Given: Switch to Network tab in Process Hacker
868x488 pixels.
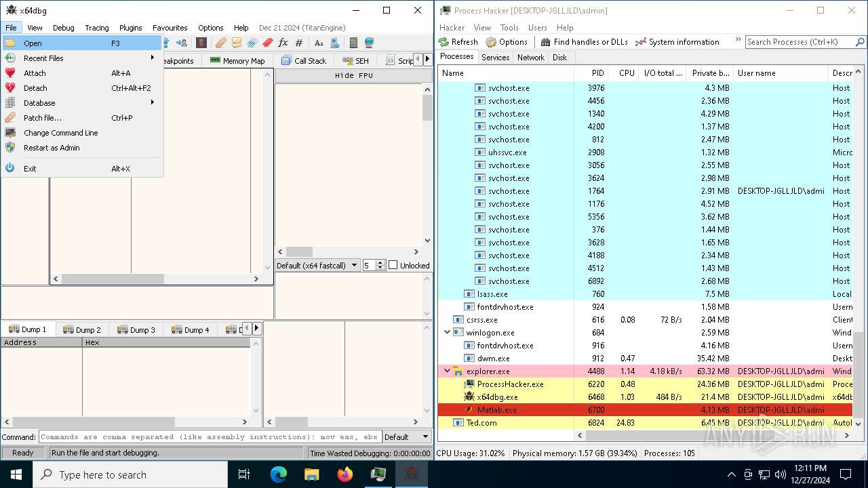Looking at the screenshot, I should (x=531, y=58).
